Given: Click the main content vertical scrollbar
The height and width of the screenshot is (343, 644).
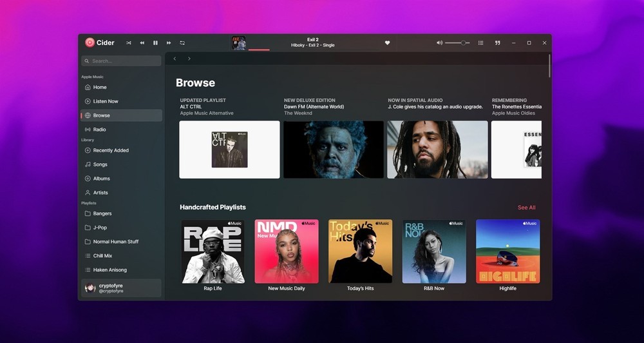Looking at the screenshot, I should 549,66.
